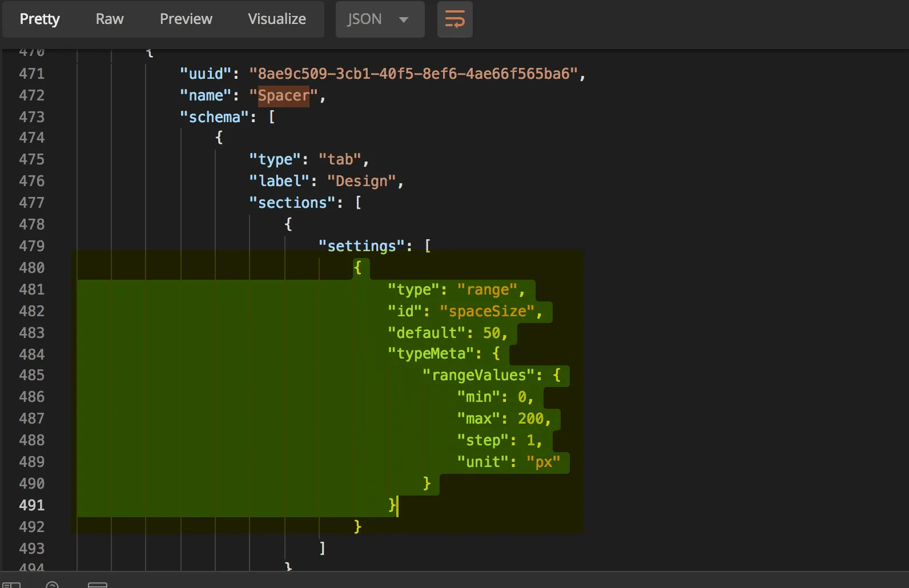Click the "settings" key
This screenshot has height=588, width=909.
click(x=361, y=246)
